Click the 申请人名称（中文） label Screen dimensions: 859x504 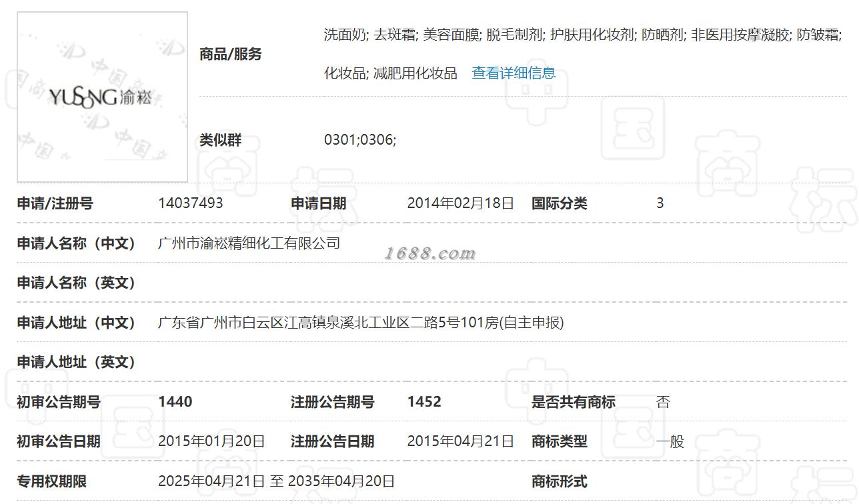77,243
